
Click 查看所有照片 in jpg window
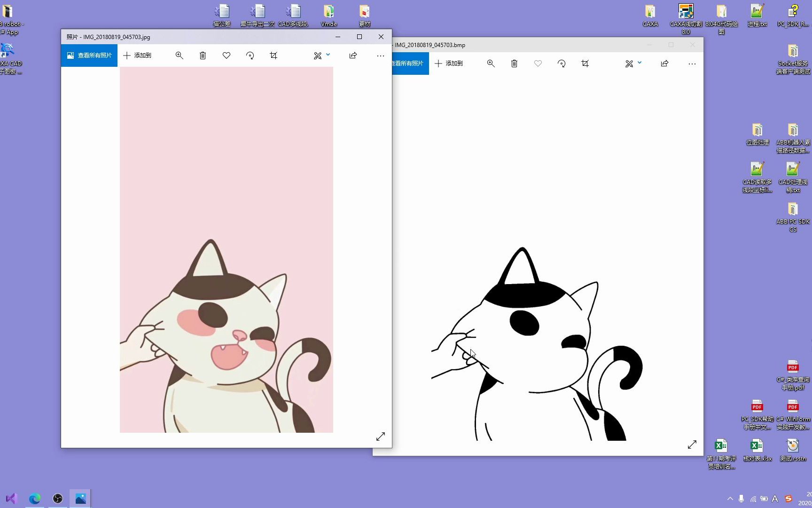(x=89, y=56)
